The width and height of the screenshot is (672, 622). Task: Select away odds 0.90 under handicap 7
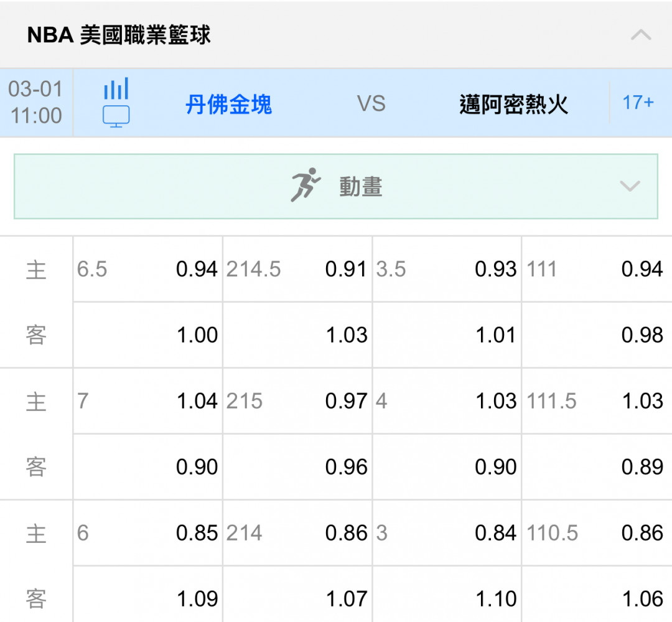(148, 467)
